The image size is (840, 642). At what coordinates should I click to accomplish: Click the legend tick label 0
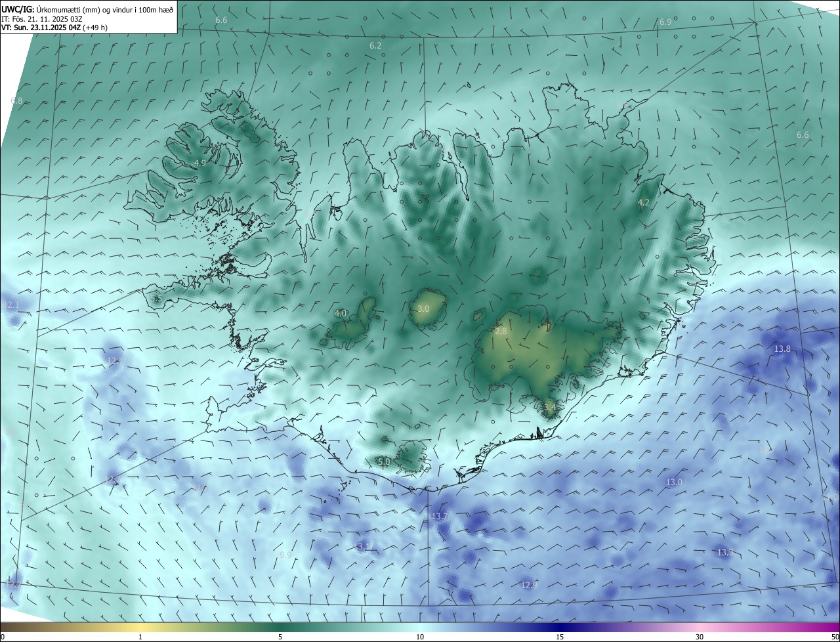[3, 637]
